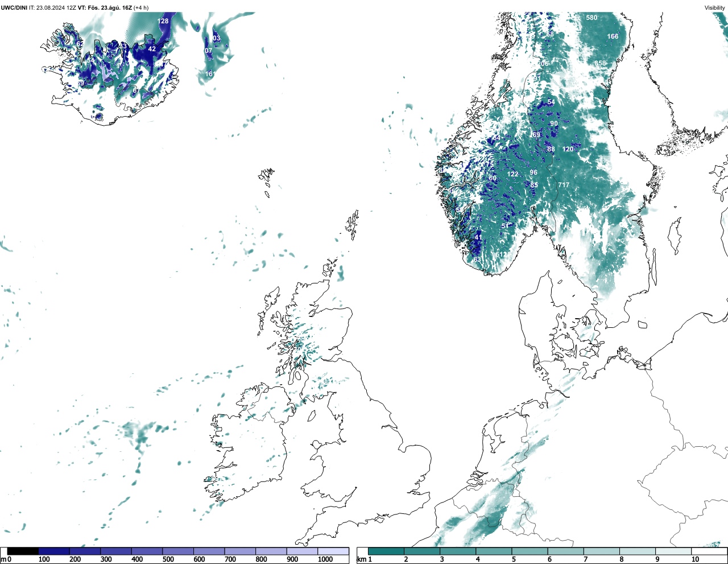Click the 400 m legend swatch
Image resolution: width=728 pixels, height=564 pixels.
click(x=147, y=551)
